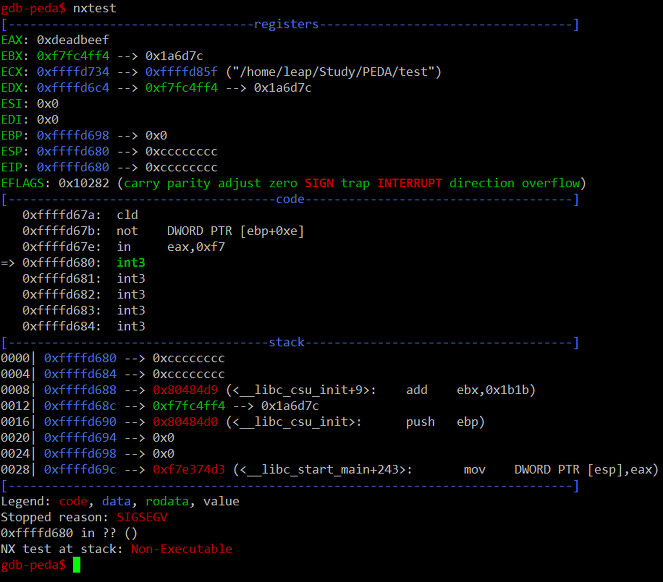Click the 'value' legend word
The image size is (663, 582).
click(x=221, y=502)
